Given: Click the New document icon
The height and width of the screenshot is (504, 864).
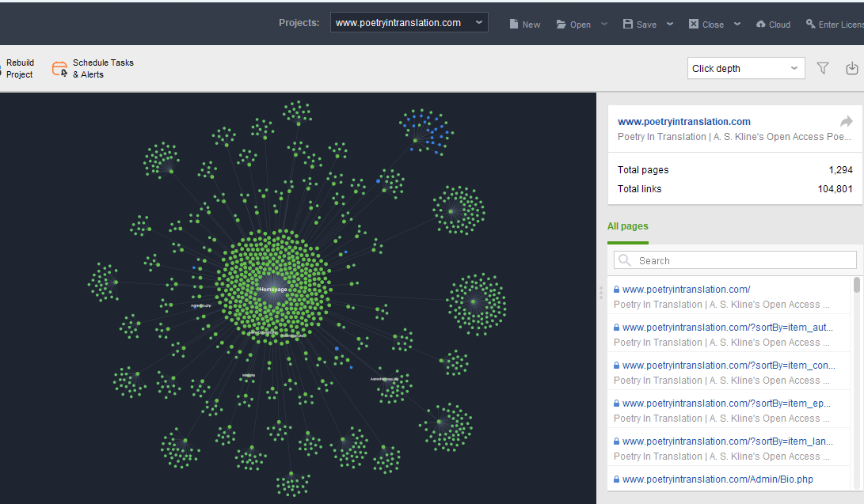Looking at the screenshot, I should click(x=513, y=24).
